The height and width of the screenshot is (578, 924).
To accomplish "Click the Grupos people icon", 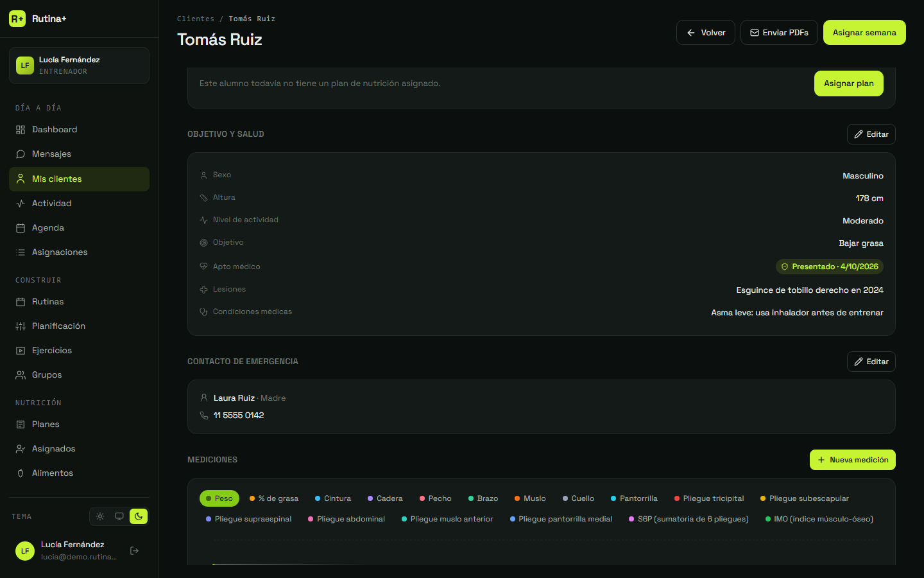I will (21, 375).
